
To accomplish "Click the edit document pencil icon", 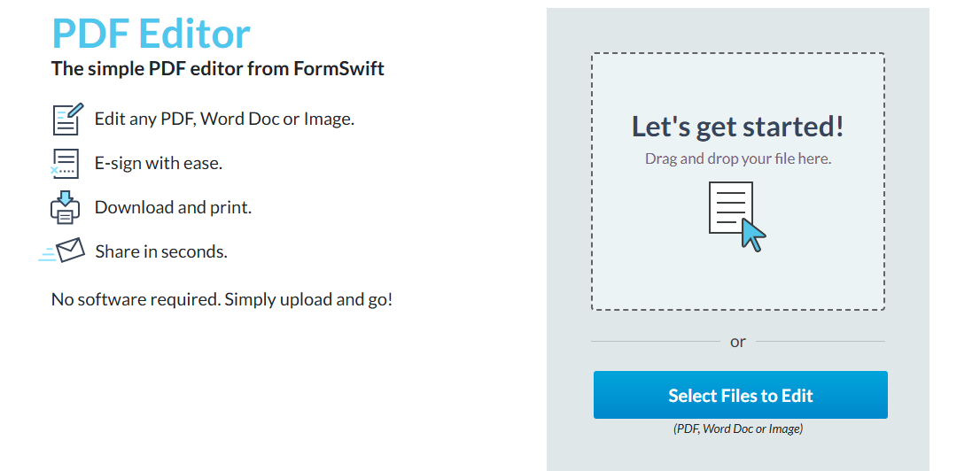I will click(x=67, y=120).
